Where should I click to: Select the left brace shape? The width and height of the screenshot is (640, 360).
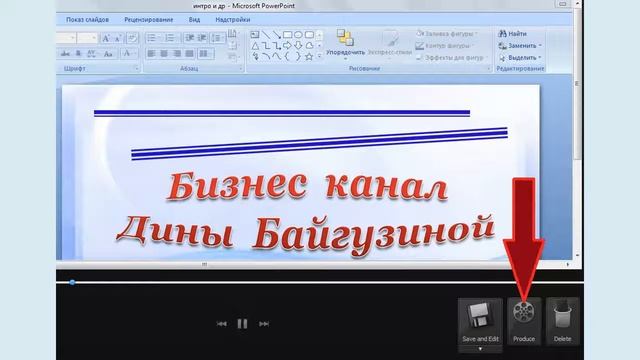point(287,56)
